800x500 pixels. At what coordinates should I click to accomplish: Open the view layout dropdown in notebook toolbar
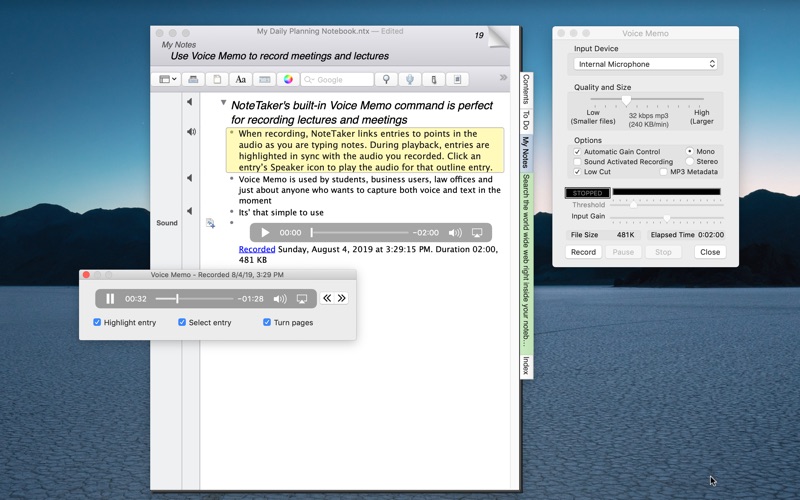(167, 79)
